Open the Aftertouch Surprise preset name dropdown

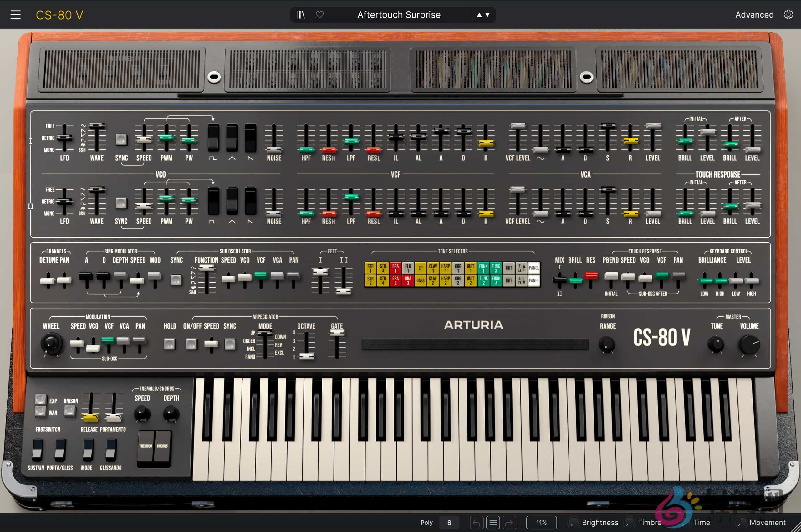click(399, 15)
